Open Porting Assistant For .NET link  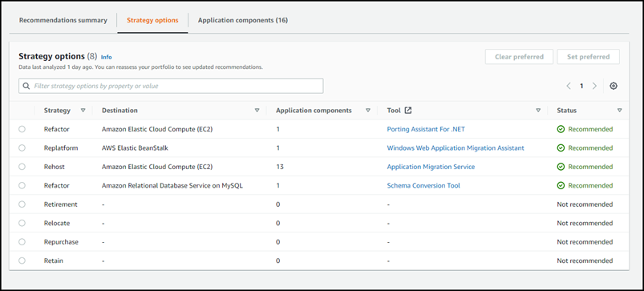pos(426,129)
